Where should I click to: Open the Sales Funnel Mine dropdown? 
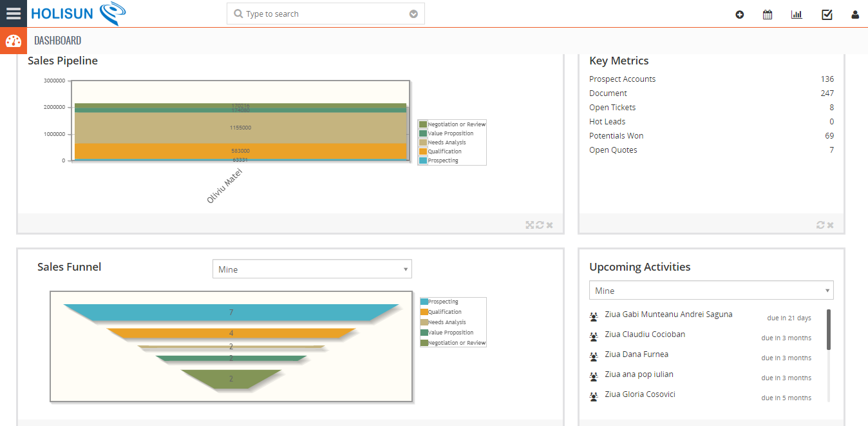click(312, 269)
